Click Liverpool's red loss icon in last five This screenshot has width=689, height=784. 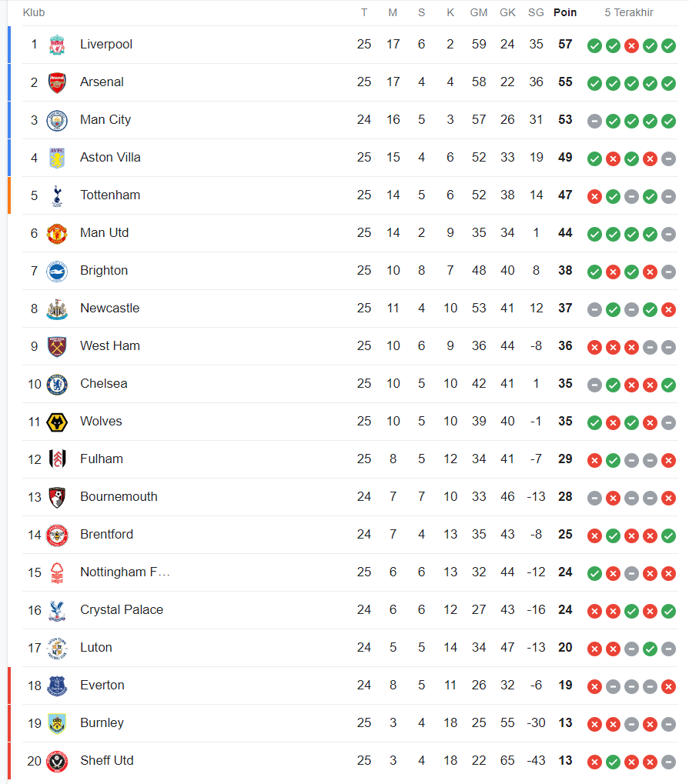[x=631, y=46]
